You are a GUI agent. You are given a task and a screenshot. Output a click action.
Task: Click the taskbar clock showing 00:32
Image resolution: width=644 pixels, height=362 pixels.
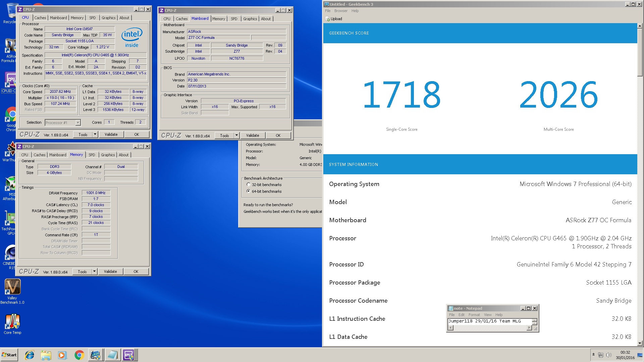[x=625, y=352]
